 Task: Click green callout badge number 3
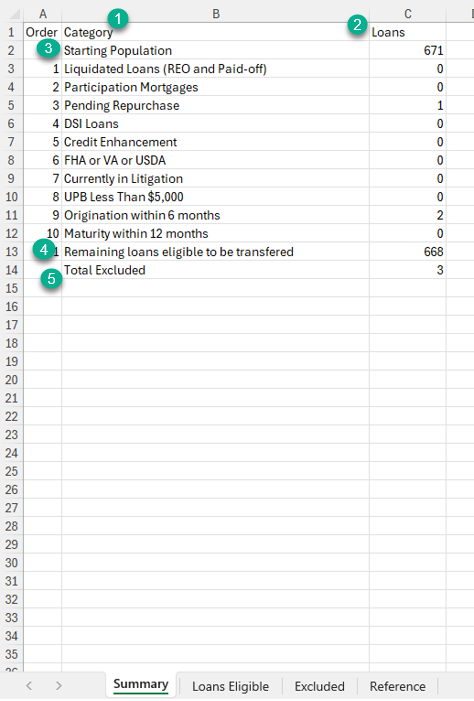(x=48, y=47)
